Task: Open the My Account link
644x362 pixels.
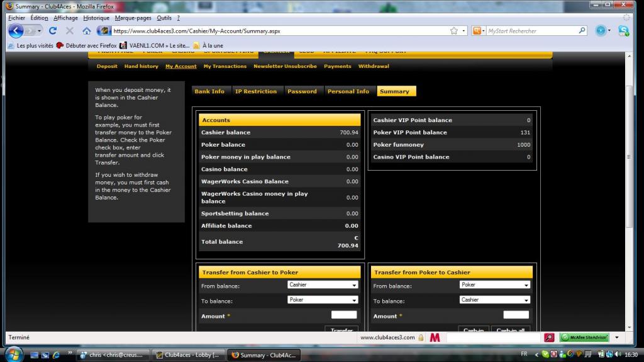Action: [180, 66]
